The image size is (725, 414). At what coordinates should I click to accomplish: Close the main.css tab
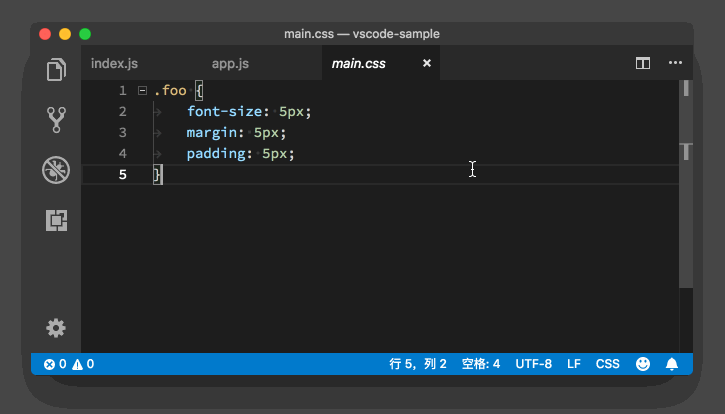click(x=427, y=63)
